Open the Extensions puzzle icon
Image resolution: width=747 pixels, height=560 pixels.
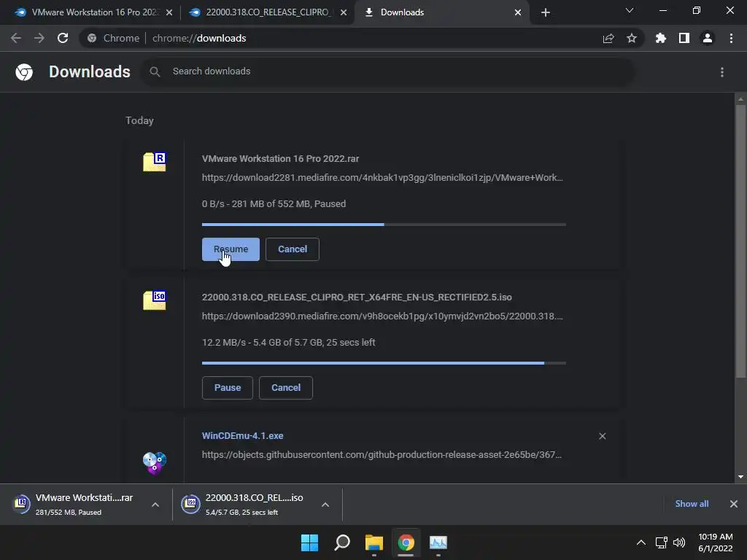(661, 38)
